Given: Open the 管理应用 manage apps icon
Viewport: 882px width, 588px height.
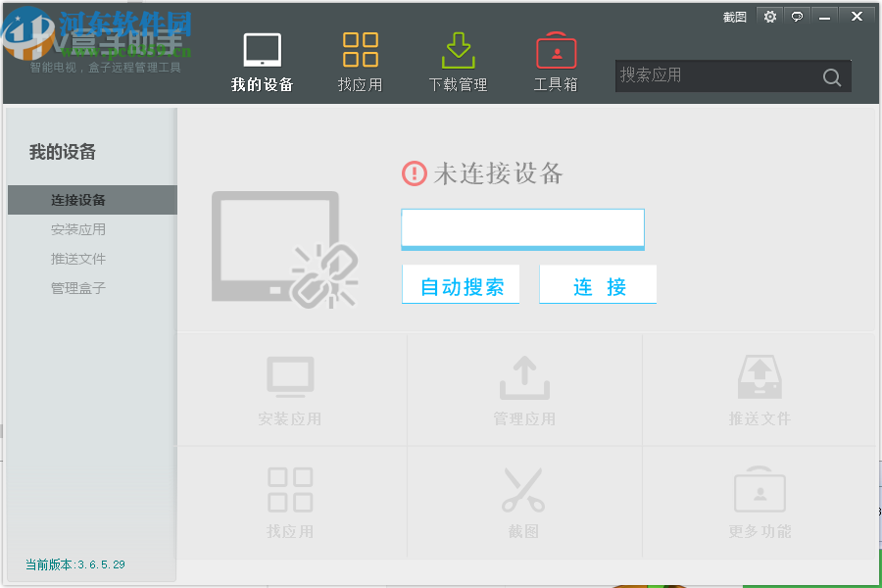Looking at the screenshot, I should click(524, 377).
